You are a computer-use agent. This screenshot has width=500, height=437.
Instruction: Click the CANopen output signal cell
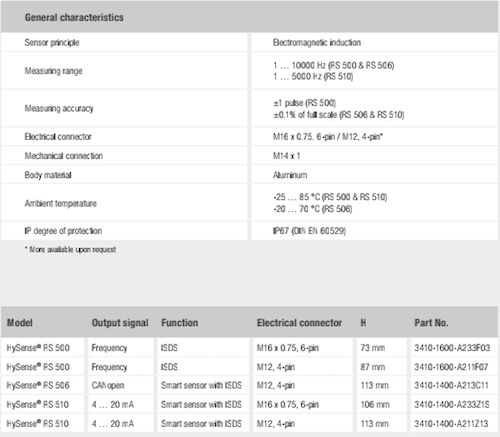point(108,385)
